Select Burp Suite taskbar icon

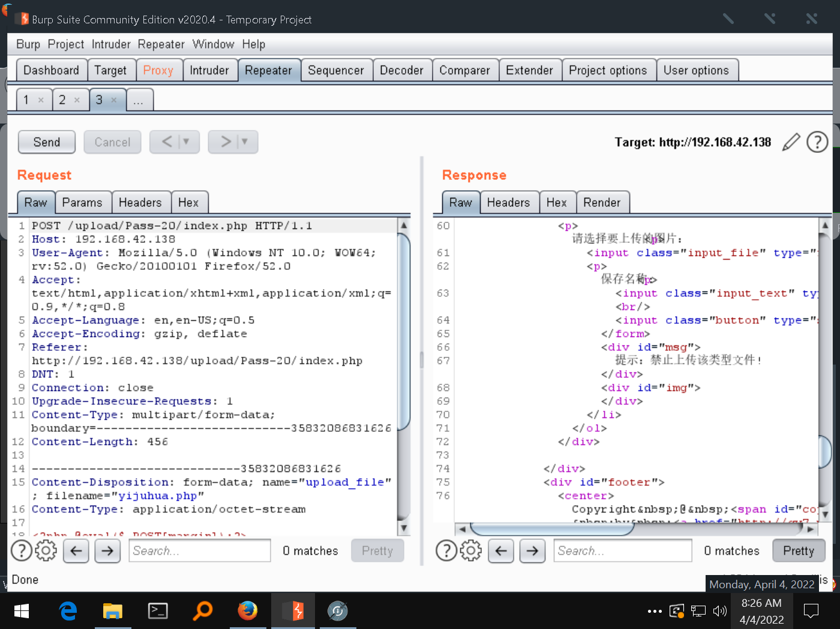[x=293, y=611]
